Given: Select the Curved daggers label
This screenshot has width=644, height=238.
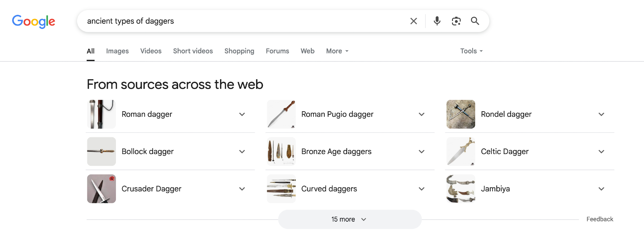Looking at the screenshot, I should click(x=329, y=189).
